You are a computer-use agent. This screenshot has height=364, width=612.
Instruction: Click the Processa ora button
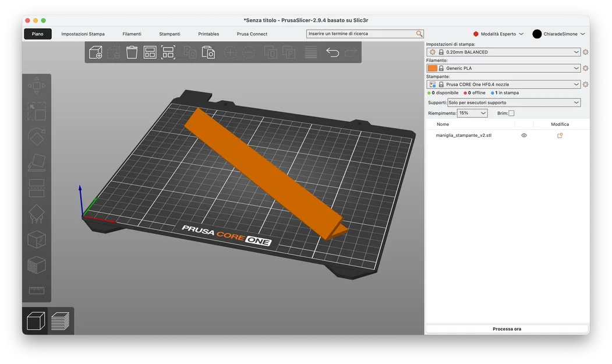506,328
